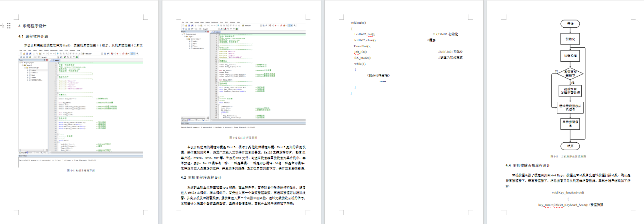Click the '4.2 主机主程序流程设计' heading
Viewport: 644px width, 224px height.
[201, 178]
